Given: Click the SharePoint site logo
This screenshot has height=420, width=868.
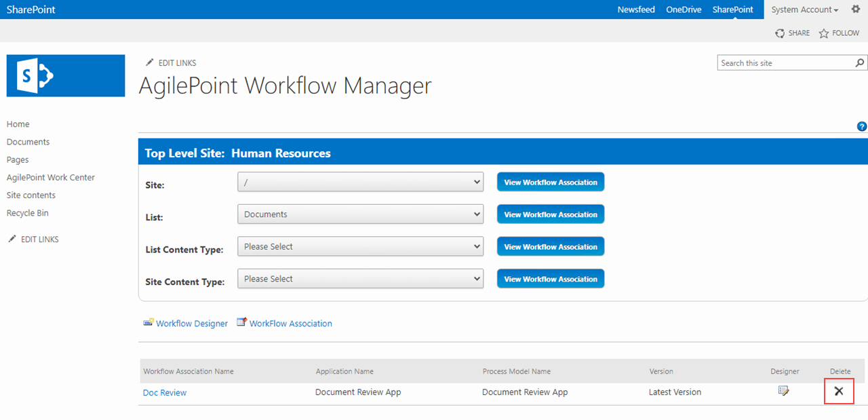Looking at the screenshot, I should coord(66,75).
